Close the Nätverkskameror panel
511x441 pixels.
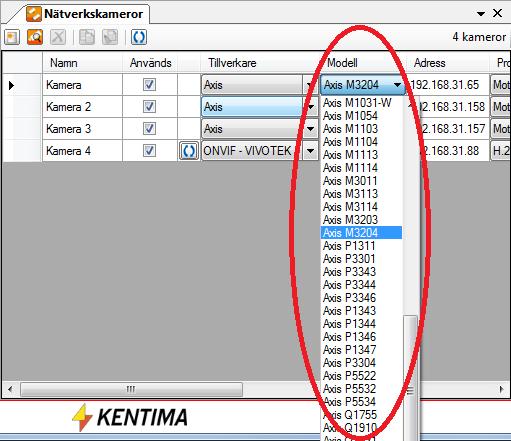497,13
